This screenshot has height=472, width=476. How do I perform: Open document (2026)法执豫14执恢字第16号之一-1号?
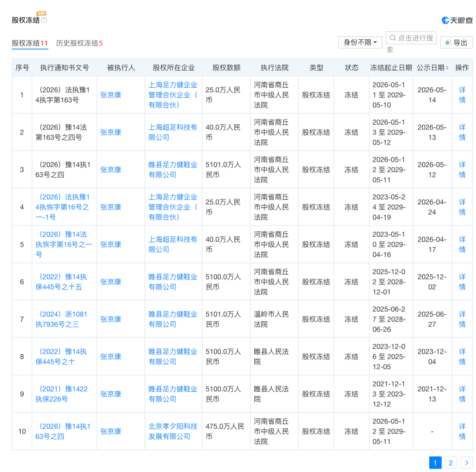63,207
